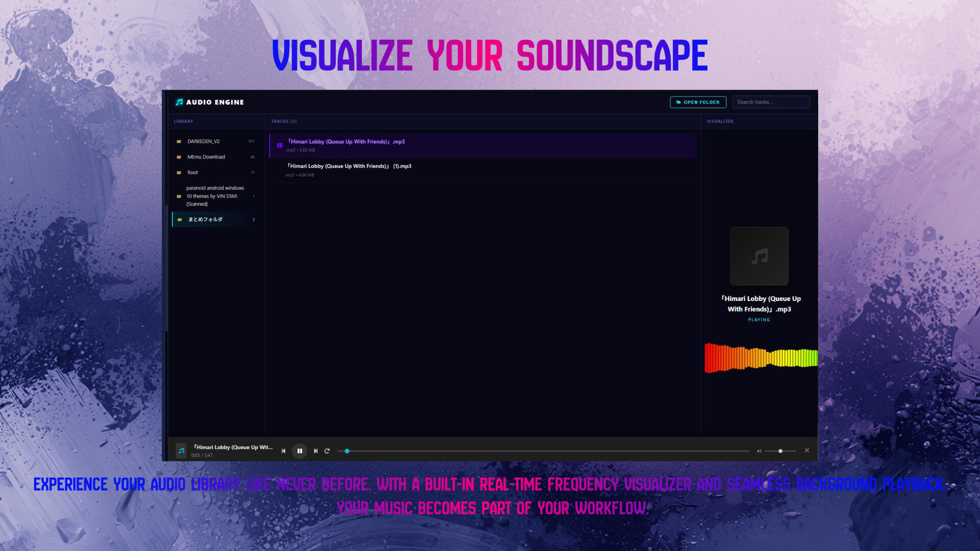The image size is (980, 551).
Task: Click the album art placeholder thumbnail
Action: click(x=759, y=256)
